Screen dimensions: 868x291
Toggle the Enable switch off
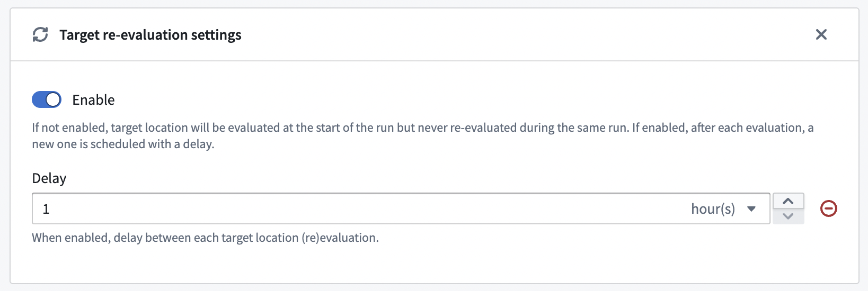[47, 99]
